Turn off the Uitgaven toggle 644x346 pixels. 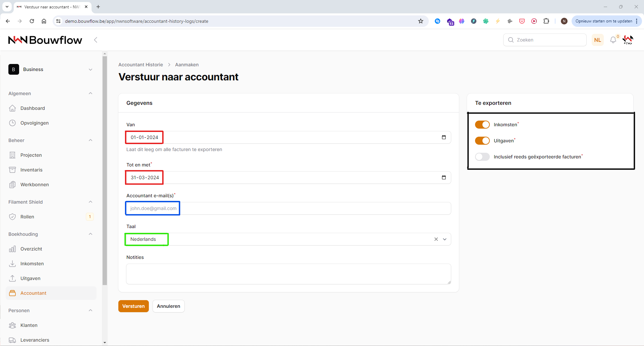pyautogui.click(x=482, y=141)
